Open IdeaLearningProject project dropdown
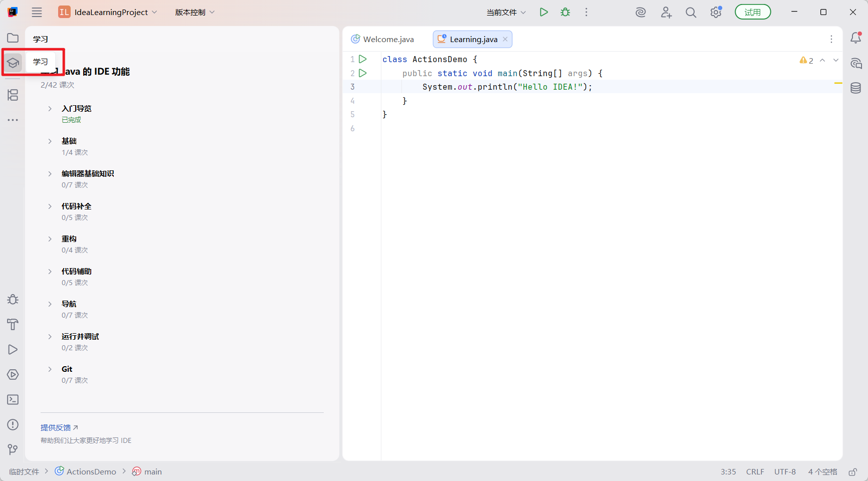 [108, 12]
